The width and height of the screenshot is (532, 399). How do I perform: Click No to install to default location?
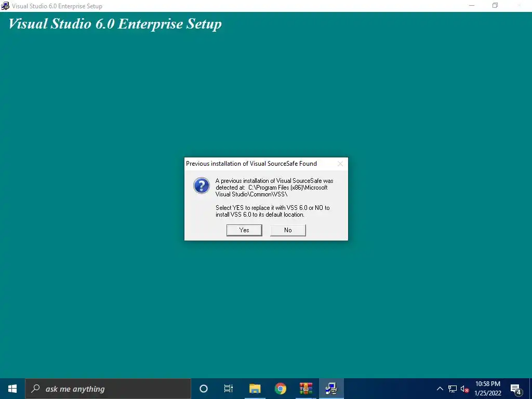point(288,230)
